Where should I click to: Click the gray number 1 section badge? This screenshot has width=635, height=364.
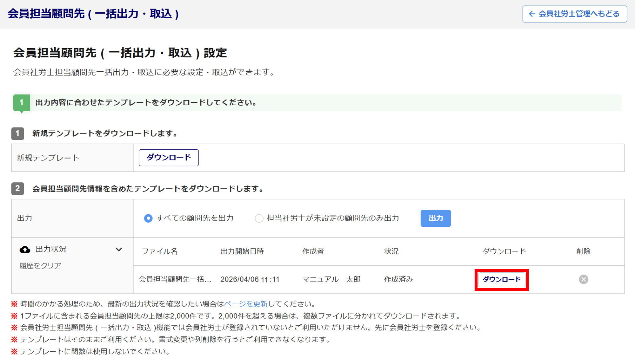[18, 133]
